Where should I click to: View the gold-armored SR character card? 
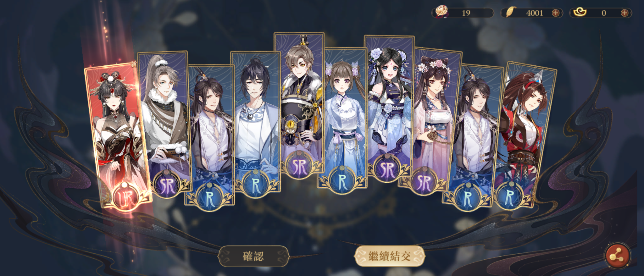299,105
